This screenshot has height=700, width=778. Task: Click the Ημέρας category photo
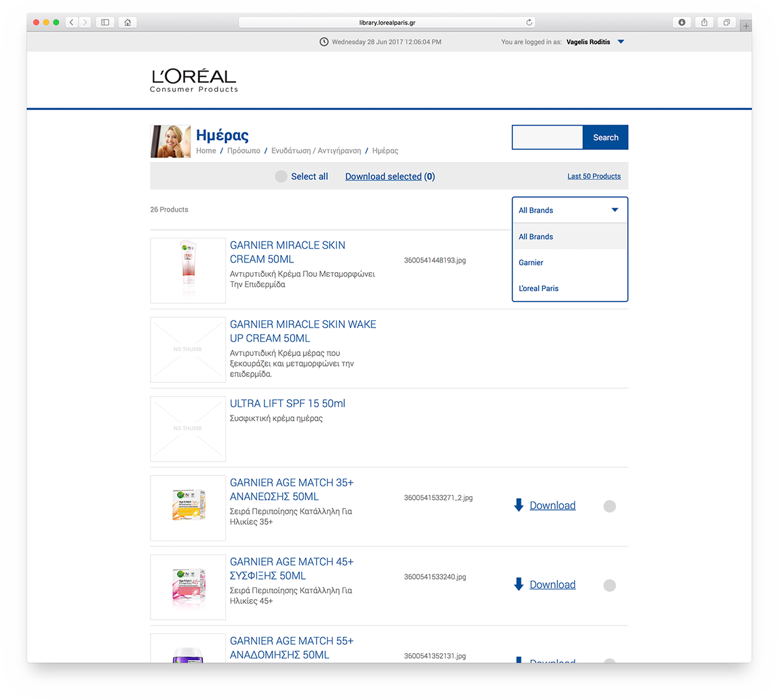(x=171, y=141)
